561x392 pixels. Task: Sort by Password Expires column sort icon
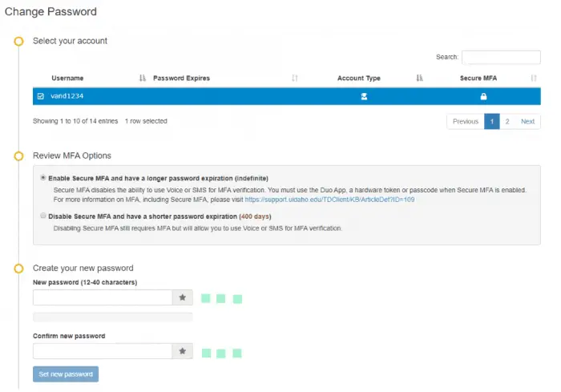coord(294,78)
